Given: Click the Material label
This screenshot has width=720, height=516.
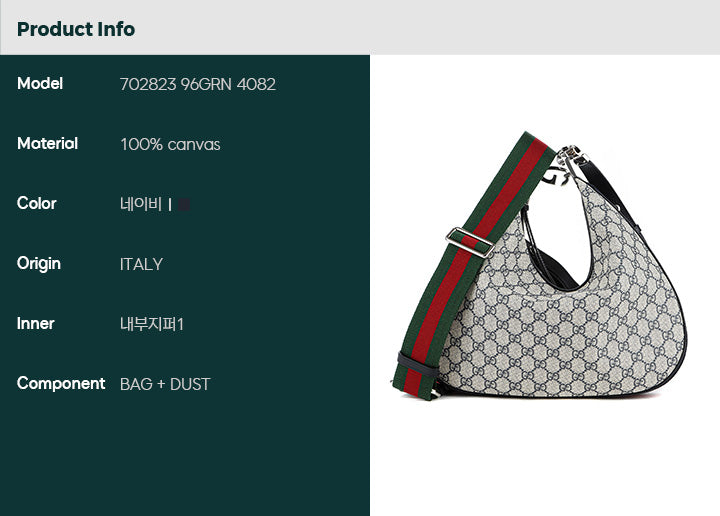Looking at the screenshot, I should [x=47, y=144].
